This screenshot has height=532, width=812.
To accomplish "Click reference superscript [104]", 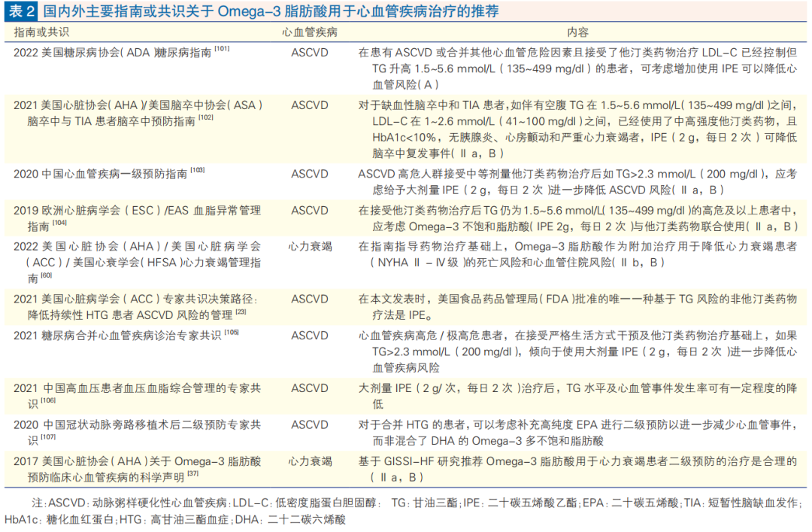I will tap(59, 223).
